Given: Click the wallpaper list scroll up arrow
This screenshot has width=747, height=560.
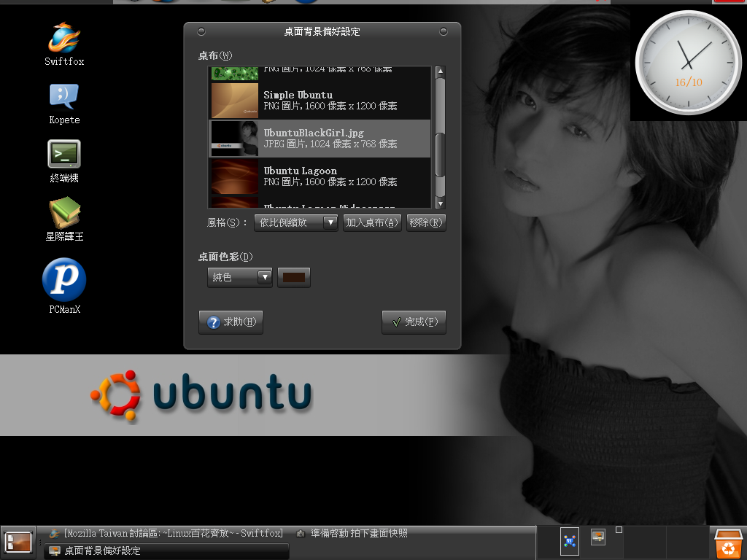Looking at the screenshot, I should [x=440, y=71].
